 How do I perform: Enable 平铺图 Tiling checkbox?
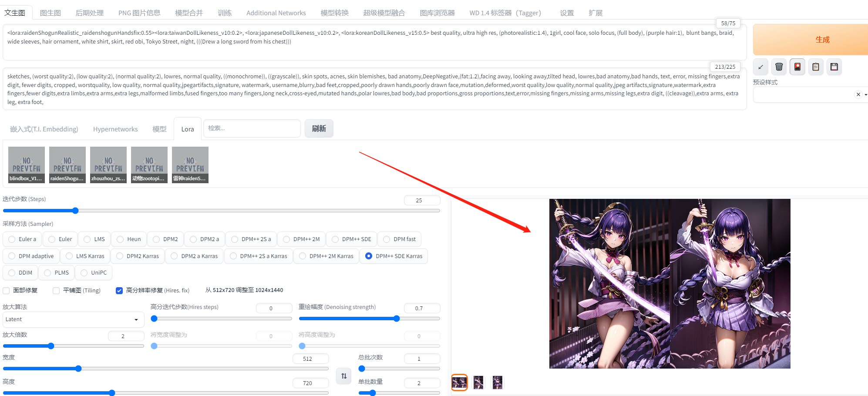tap(56, 290)
